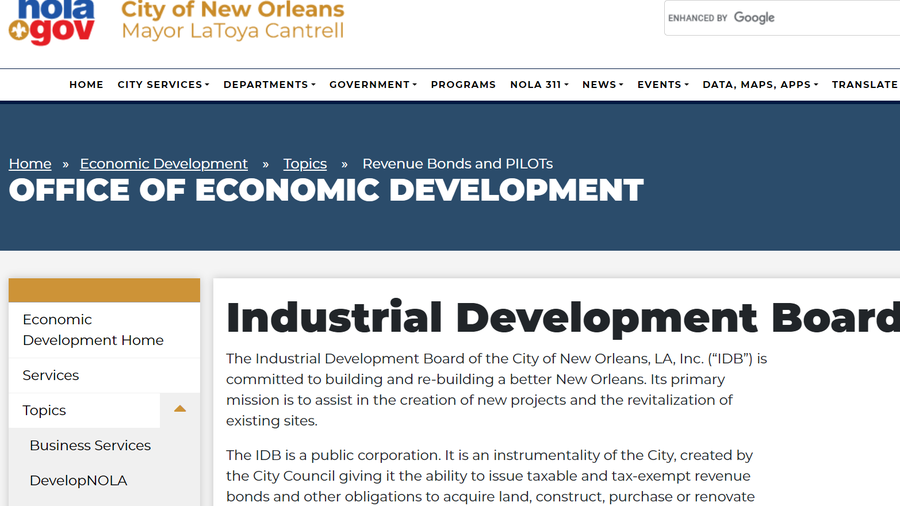Screen dimensions: 900x506
Task: Open DevelopNOLA in the sidebar
Action: (78, 481)
